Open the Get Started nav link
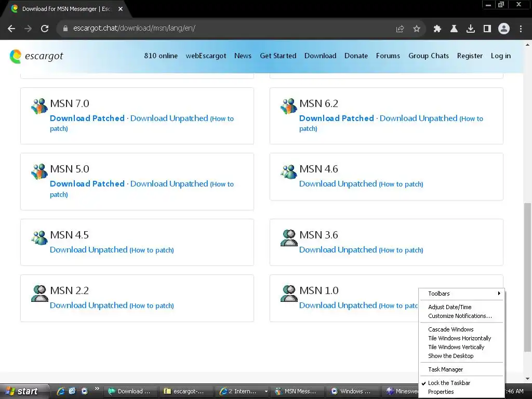532x399 pixels. point(278,56)
